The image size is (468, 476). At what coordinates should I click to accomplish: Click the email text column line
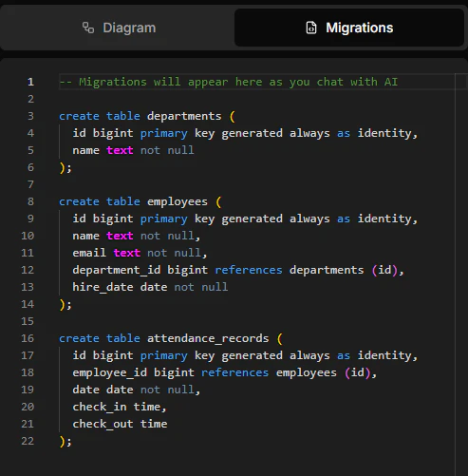pyautogui.click(x=140, y=253)
